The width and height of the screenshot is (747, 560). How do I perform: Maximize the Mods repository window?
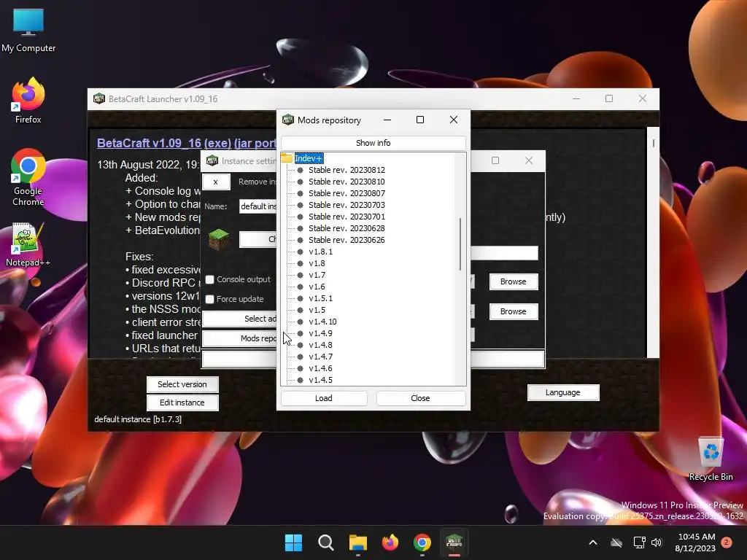click(x=420, y=120)
